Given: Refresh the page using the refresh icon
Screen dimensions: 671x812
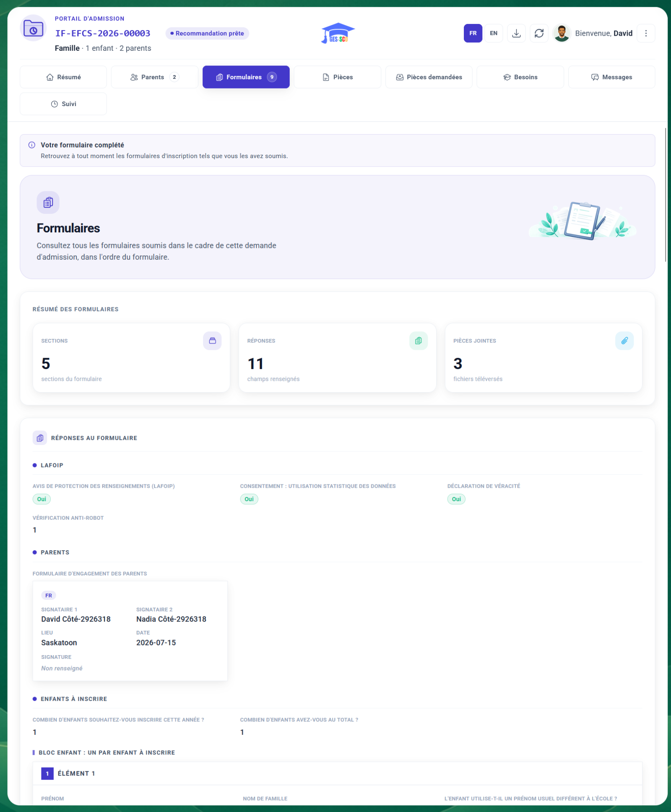Looking at the screenshot, I should tap(539, 33).
